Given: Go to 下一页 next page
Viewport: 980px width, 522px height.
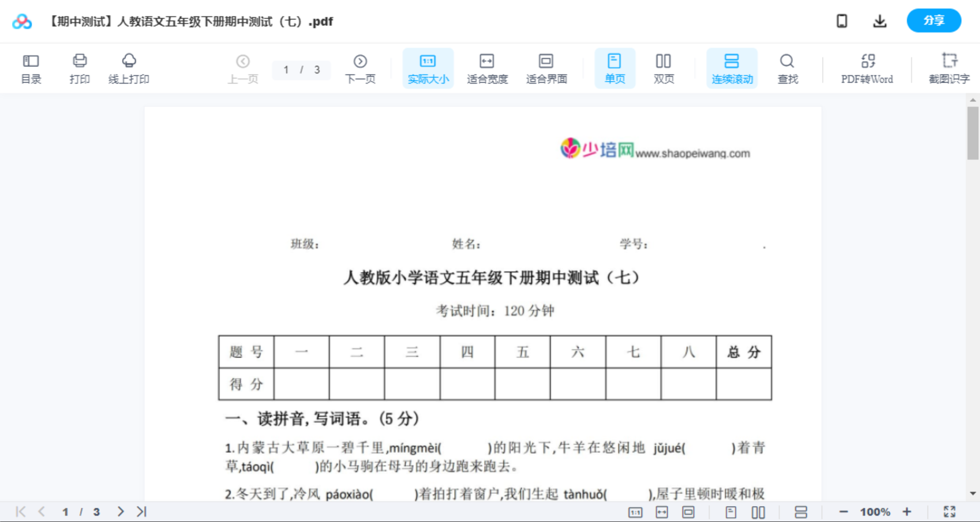Looking at the screenshot, I should click(360, 68).
